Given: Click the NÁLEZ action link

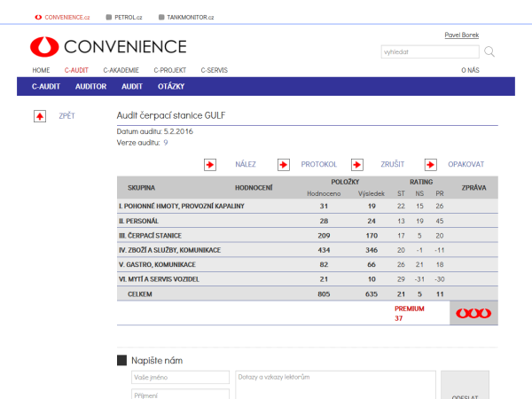Looking at the screenshot, I should click(246, 164).
